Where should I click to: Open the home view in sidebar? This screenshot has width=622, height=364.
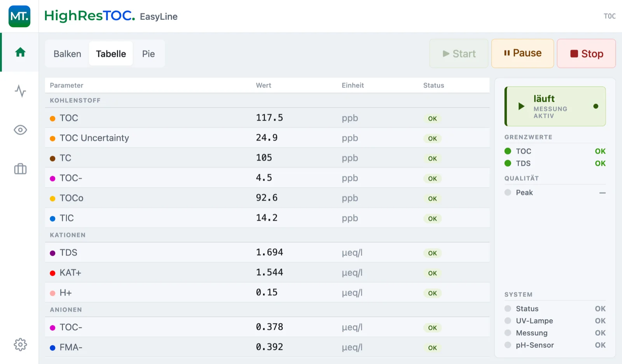tap(20, 52)
